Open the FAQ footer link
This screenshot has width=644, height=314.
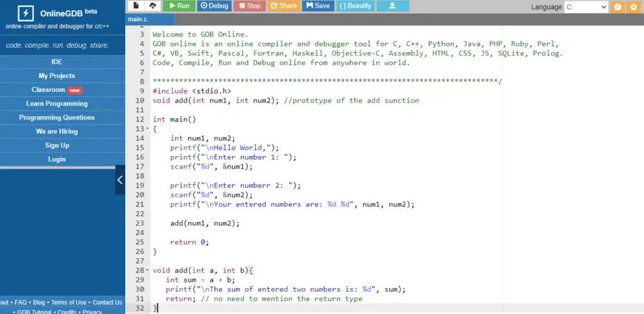(x=21, y=303)
